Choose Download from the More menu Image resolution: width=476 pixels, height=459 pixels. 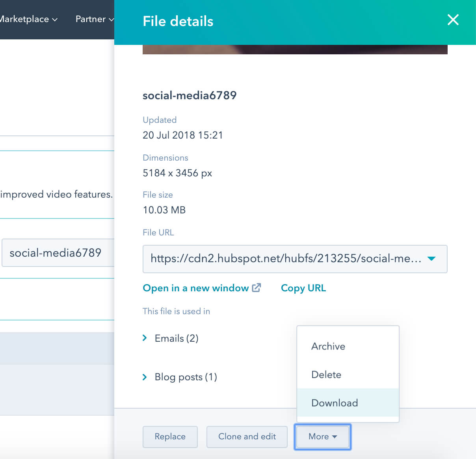(348, 403)
